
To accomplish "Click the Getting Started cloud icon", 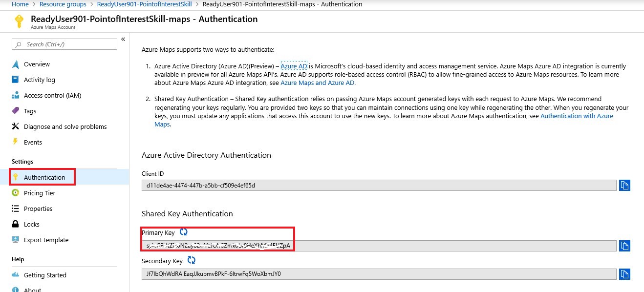I will tap(16, 275).
